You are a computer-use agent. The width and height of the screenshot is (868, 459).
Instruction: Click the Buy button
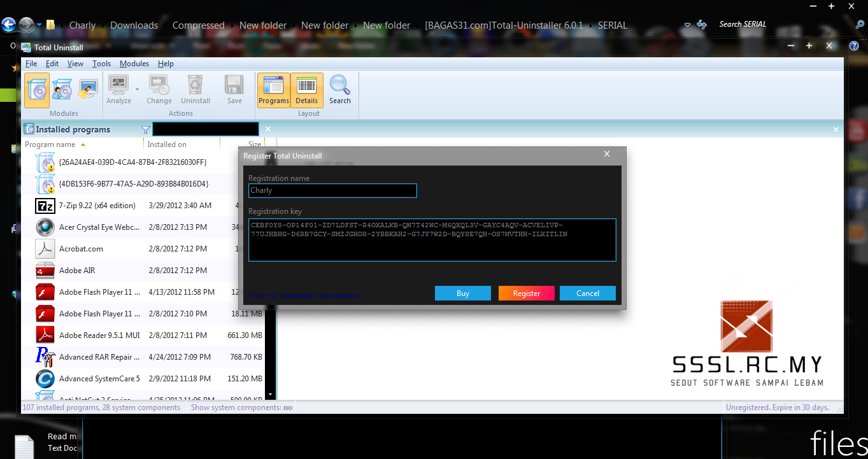[463, 293]
